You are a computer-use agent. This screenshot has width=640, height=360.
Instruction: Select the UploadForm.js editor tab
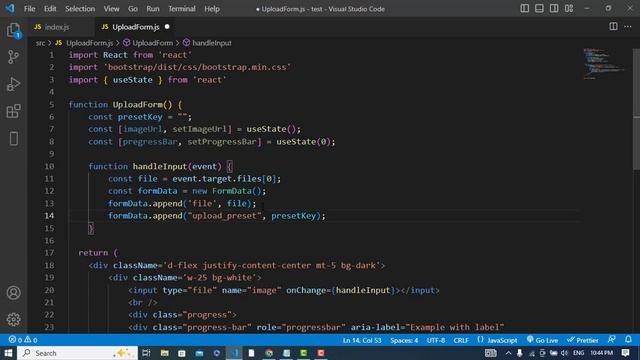click(136, 27)
